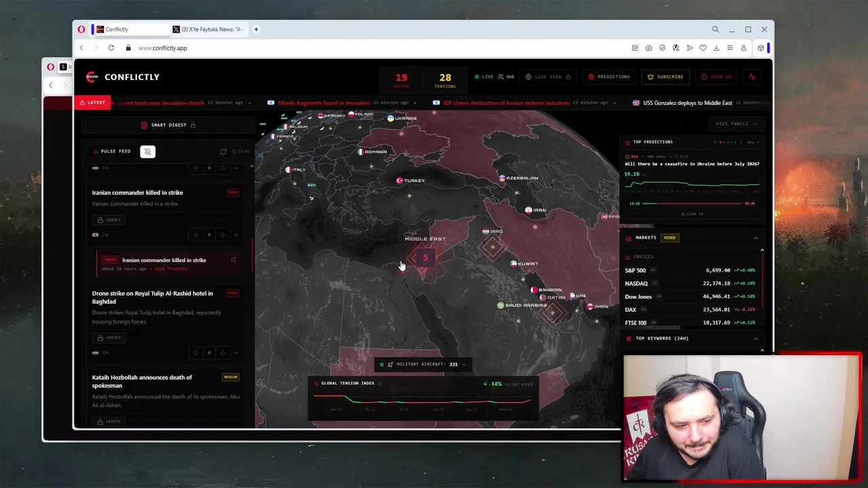Select the Italy map marker
Image resolution: width=868 pixels, height=488 pixels.
(x=296, y=169)
